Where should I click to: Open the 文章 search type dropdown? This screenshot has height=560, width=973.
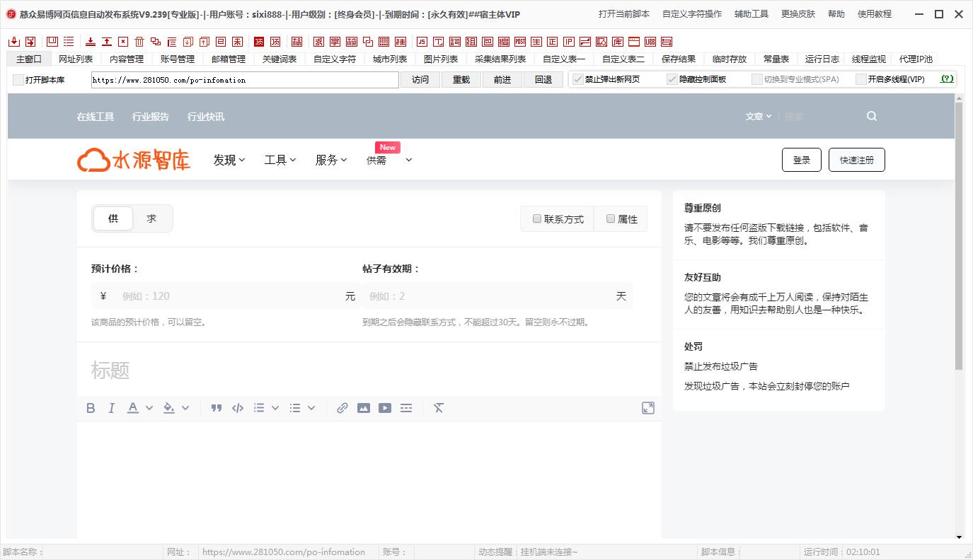click(759, 117)
